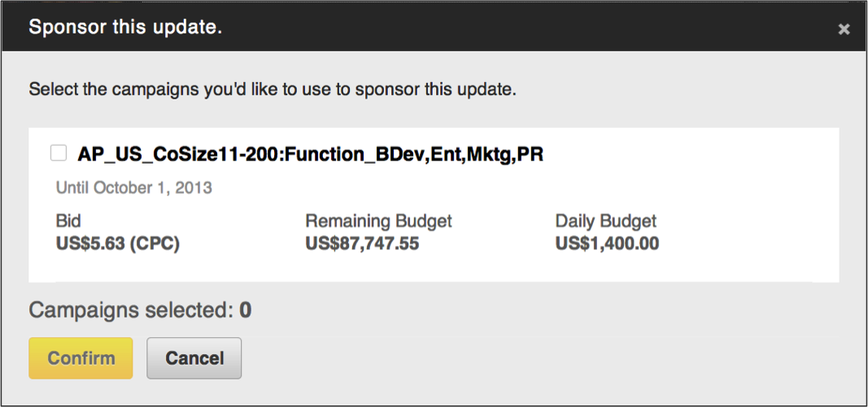Click the 'Select the campaigns' instruction text
This screenshot has width=868, height=407.
tap(273, 90)
